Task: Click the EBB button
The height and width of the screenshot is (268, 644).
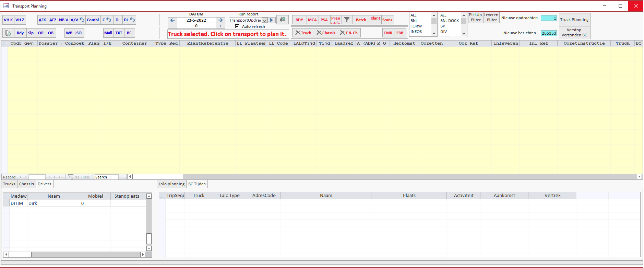Action: coord(400,33)
